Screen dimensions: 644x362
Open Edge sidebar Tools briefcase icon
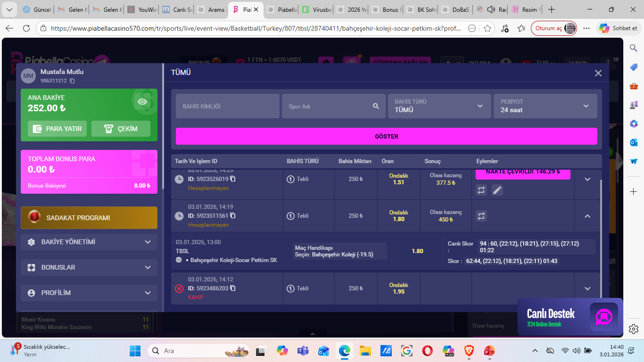634,86
